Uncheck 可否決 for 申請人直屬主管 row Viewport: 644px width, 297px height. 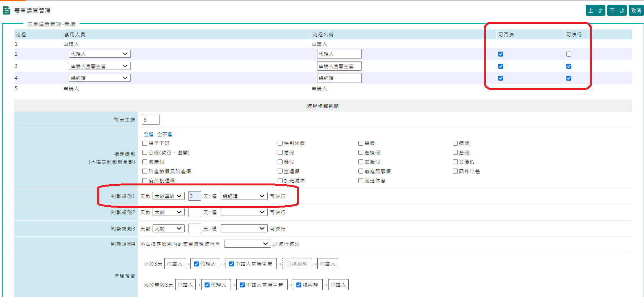pyautogui.click(x=501, y=66)
